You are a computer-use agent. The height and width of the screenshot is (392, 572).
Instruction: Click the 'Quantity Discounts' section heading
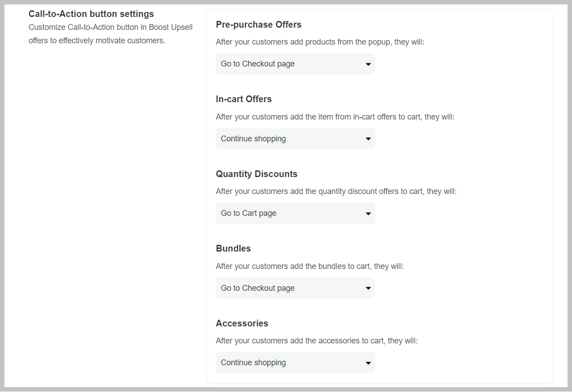tap(256, 174)
